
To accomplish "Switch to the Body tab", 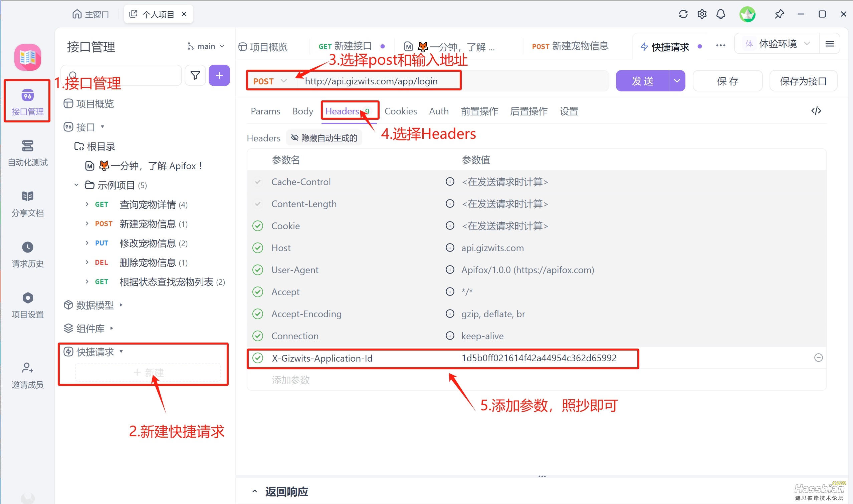I will 302,111.
